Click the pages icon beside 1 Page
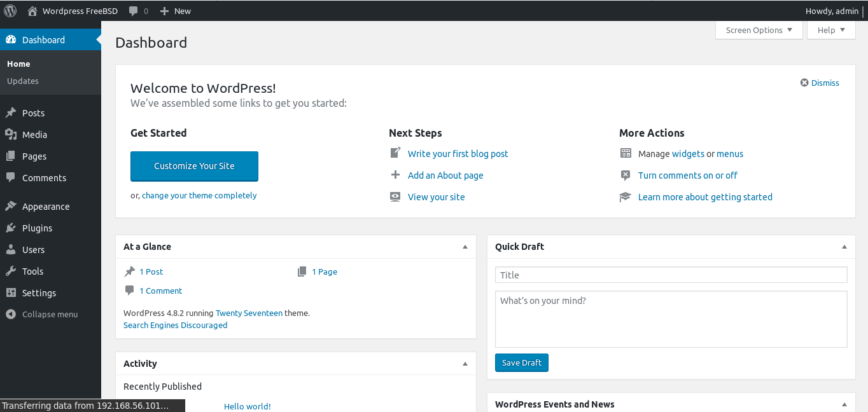This screenshot has height=412, width=868. (302, 271)
